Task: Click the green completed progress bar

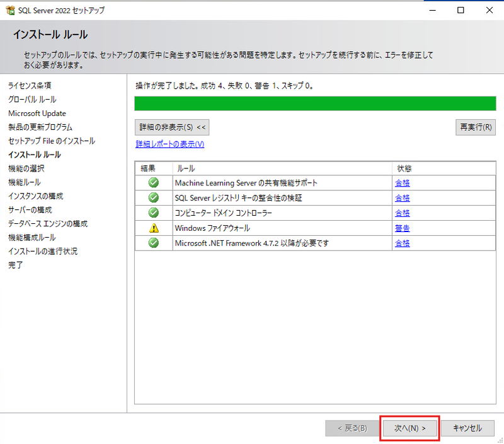Action: click(x=315, y=103)
